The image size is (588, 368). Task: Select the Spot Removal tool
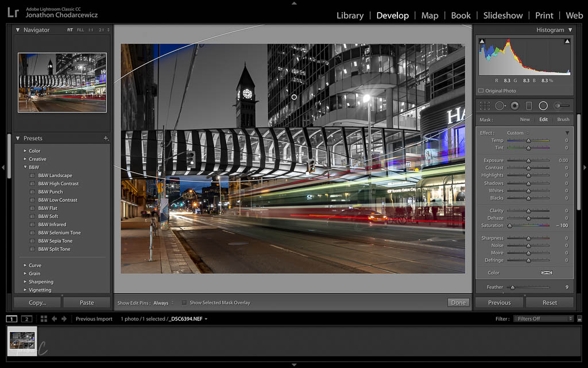500,106
